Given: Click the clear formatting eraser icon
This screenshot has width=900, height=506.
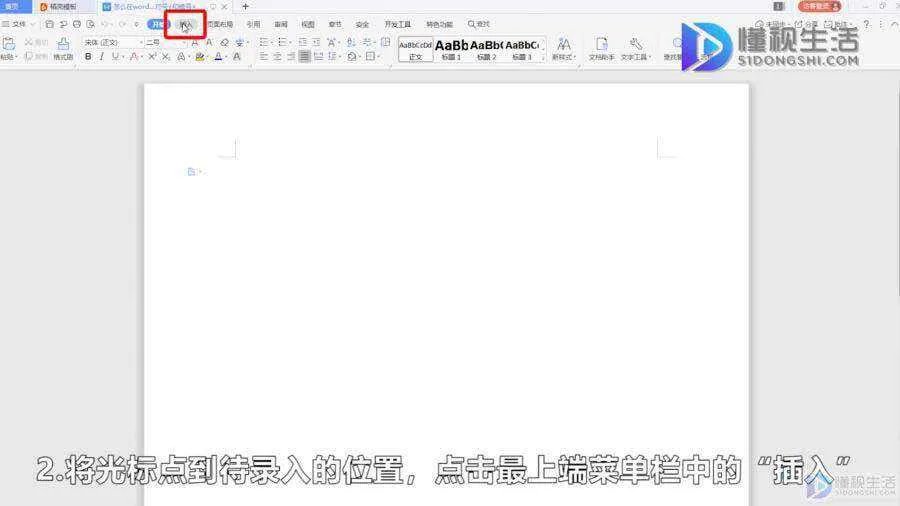Looking at the screenshot, I should pos(224,42).
